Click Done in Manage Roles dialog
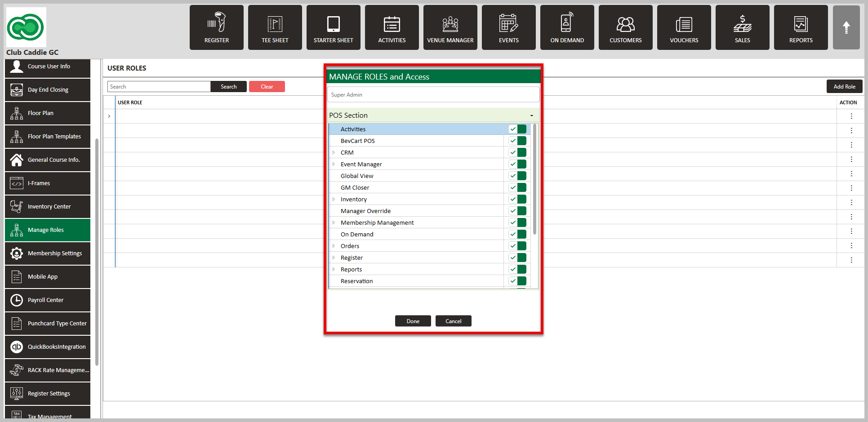 coord(413,321)
